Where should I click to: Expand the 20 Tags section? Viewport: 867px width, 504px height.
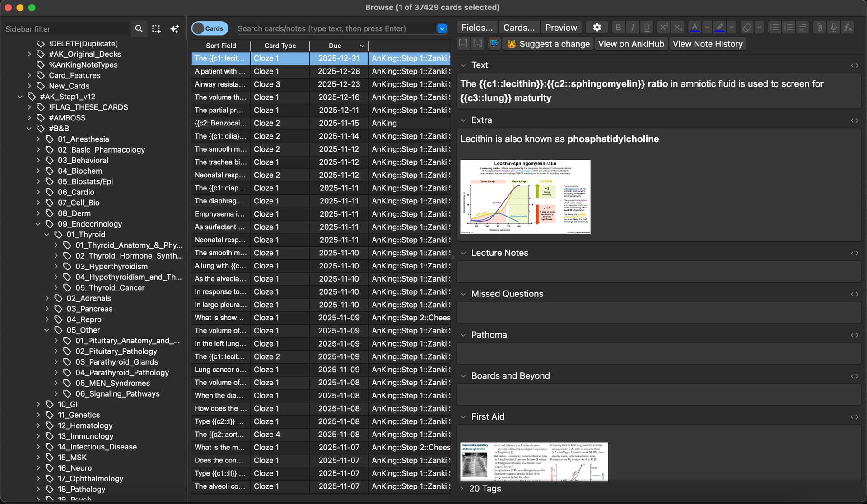[462, 489]
